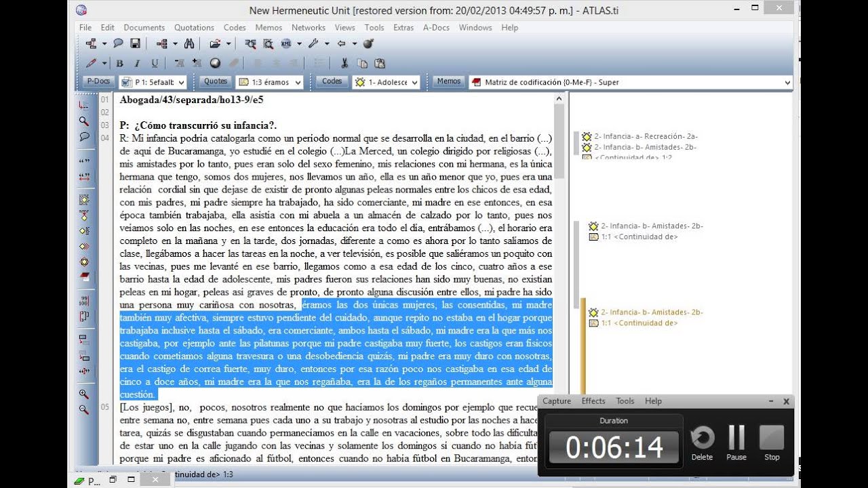Click the network tree icon at toolbar start
868x488 pixels.
click(91, 43)
